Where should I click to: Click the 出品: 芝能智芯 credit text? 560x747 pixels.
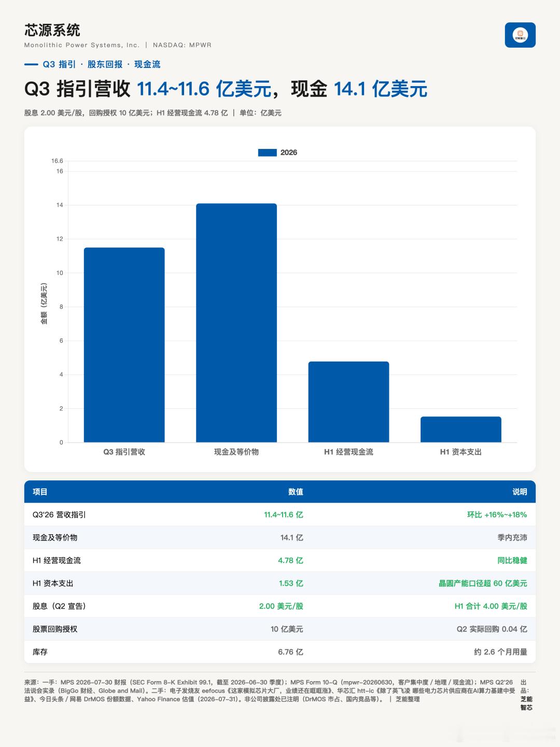[526, 695]
